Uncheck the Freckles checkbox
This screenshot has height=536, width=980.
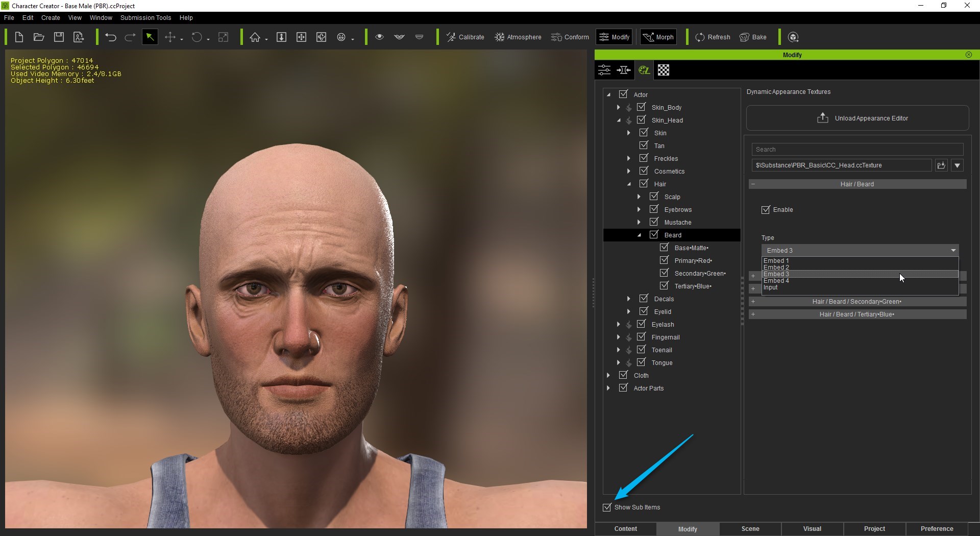[644, 158]
